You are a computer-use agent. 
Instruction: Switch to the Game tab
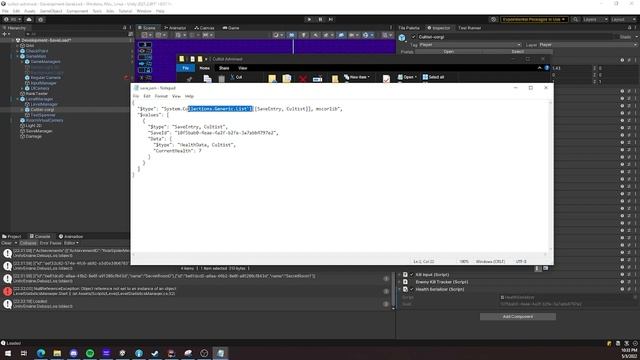pyautogui.click(x=231, y=28)
